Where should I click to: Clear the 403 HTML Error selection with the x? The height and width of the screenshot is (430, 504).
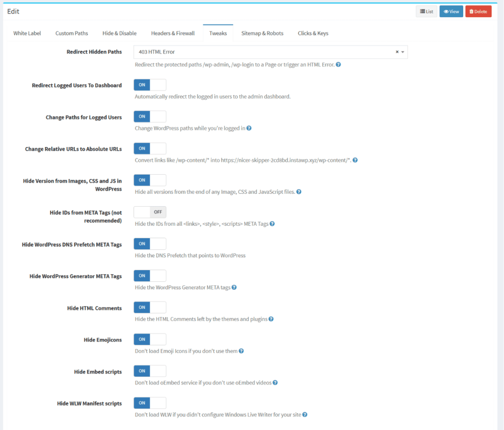(397, 52)
